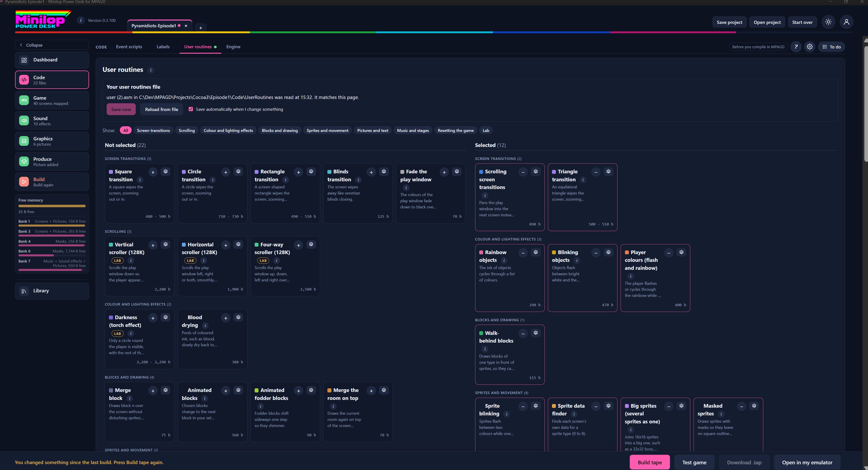Open settings gear for Square transition

pos(165,172)
